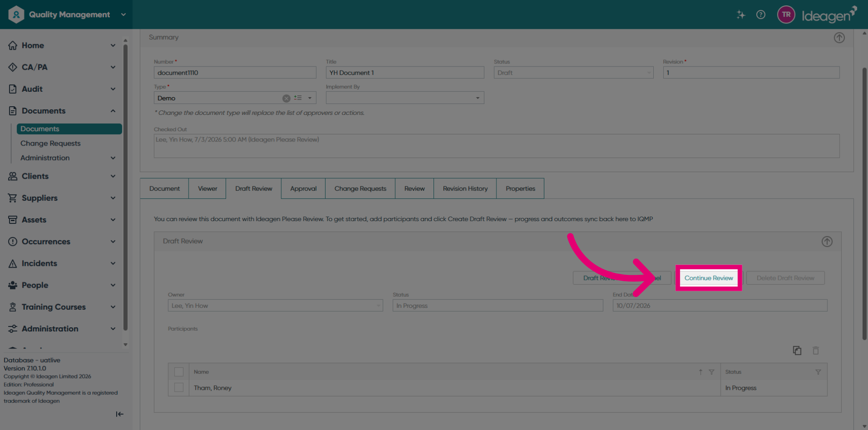
Task: Click the End Date field 10/07/2026
Action: pyautogui.click(x=720, y=306)
